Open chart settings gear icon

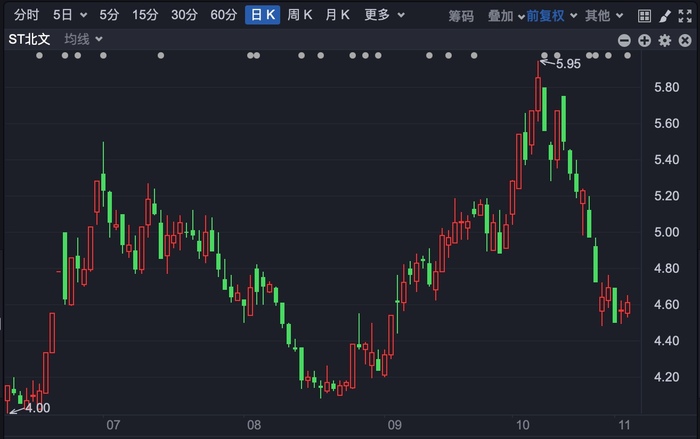[665, 41]
